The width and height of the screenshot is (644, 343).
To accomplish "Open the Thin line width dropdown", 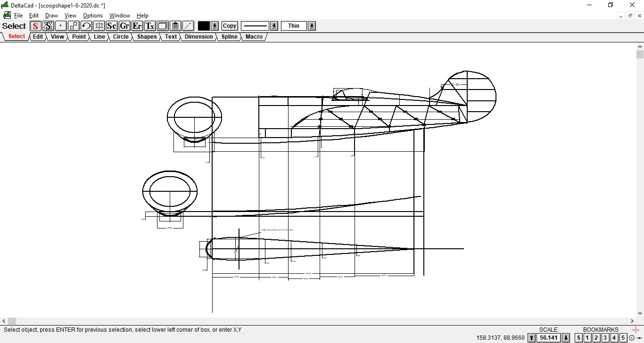I will (312, 26).
